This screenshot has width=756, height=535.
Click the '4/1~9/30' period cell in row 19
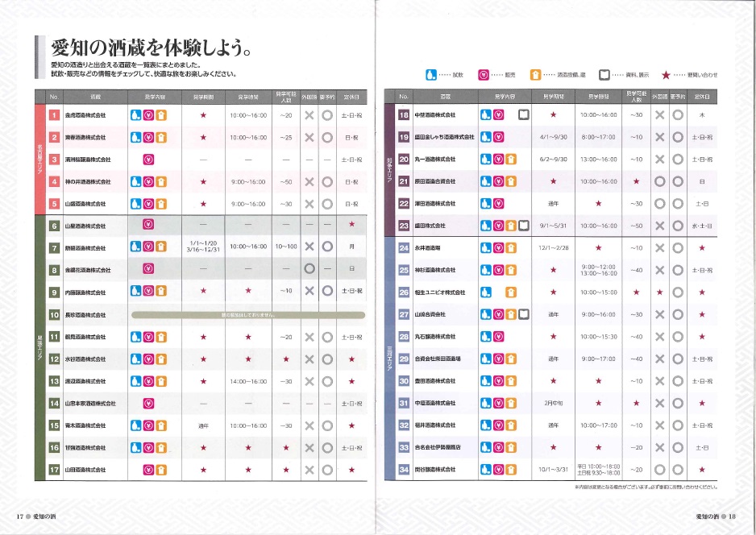pyautogui.click(x=554, y=137)
